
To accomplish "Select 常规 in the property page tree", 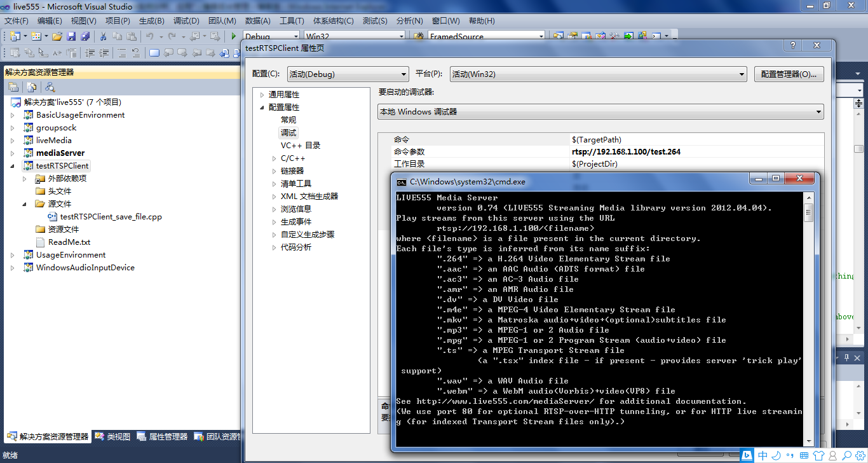I will click(288, 120).
